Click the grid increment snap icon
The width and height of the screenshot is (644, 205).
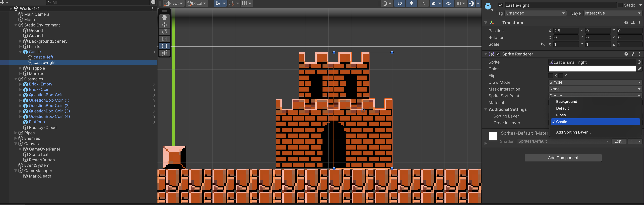(231, 3)
